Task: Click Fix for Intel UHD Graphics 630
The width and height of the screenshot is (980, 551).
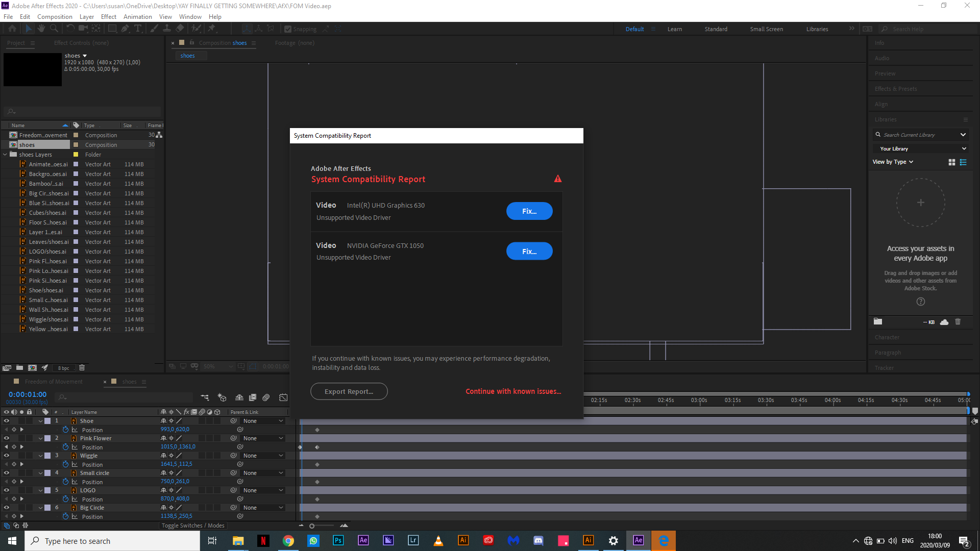Action: 529,211
